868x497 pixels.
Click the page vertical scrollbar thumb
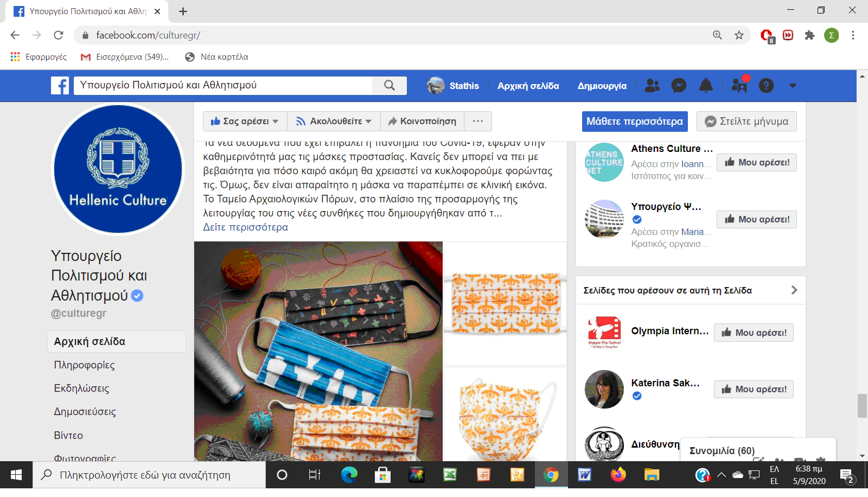(862, 406)
